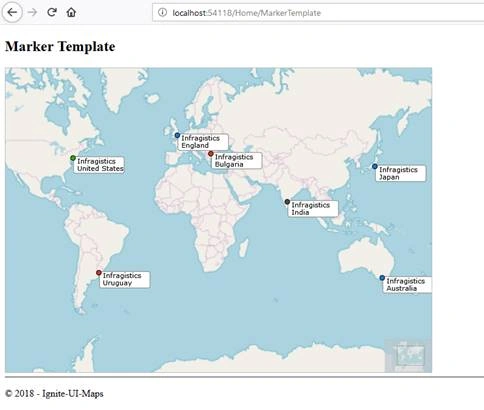Click the Marker Template page heading
Screen dimensions: 484x410
pos(60,46)
